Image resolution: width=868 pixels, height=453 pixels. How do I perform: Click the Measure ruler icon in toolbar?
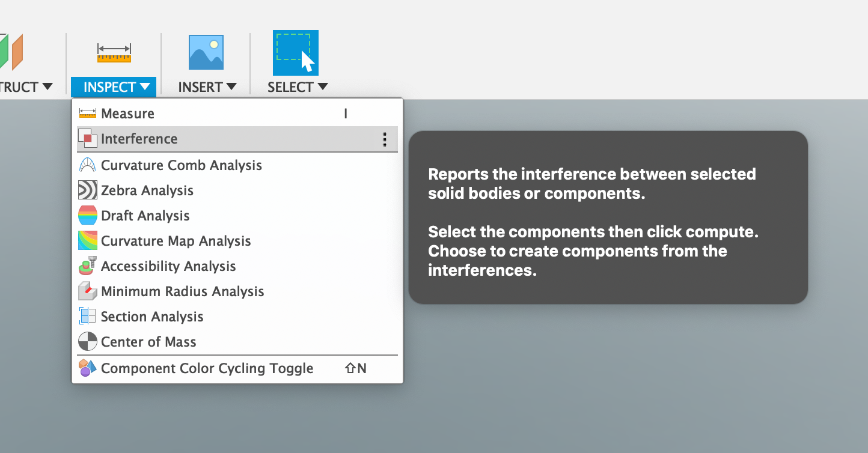pos(114,53)
